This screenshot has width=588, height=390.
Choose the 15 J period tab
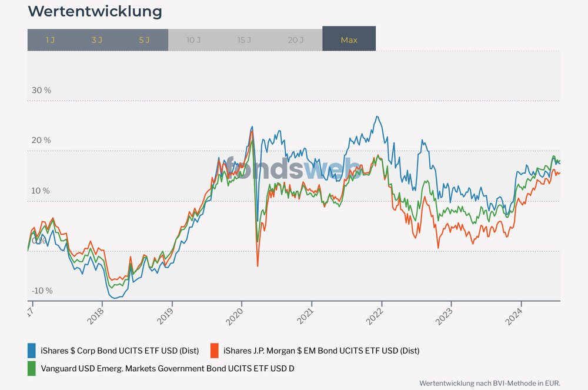pos(244,40)
